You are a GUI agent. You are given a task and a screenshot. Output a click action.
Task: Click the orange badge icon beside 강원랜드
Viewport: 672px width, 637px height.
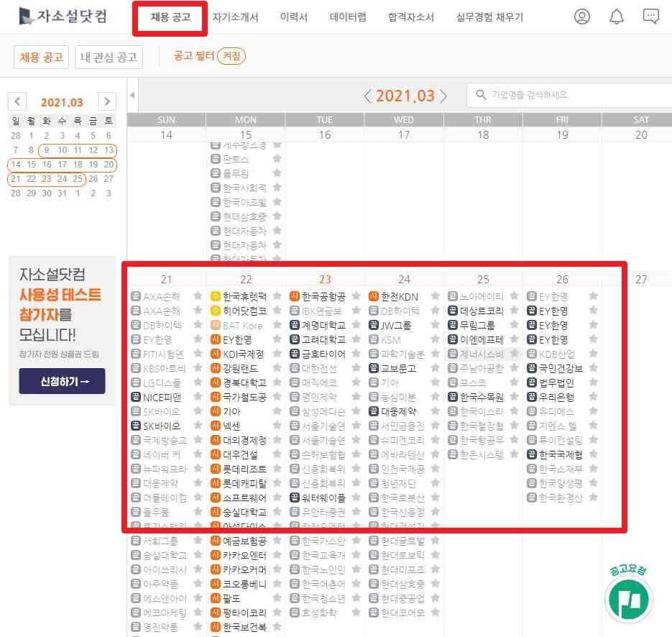215,368
